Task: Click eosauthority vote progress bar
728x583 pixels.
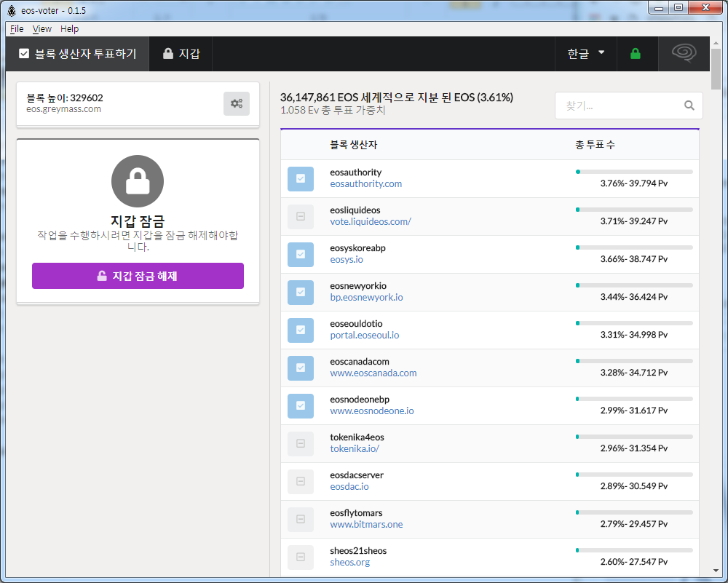Action: [x=634, y=172]
